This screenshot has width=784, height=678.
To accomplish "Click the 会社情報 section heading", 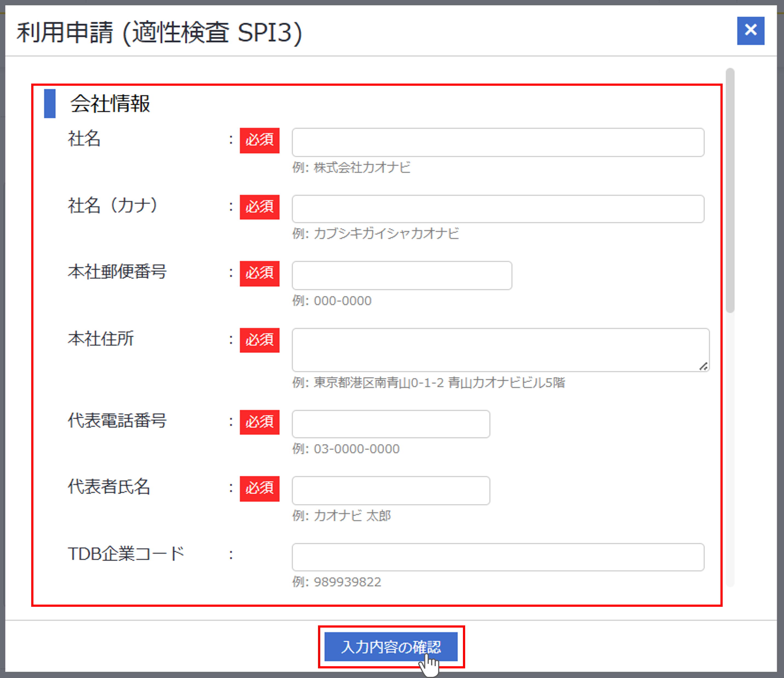I will click(x=110, y=104).
